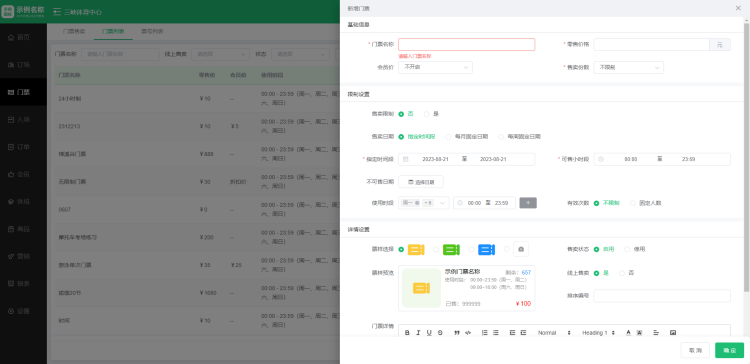Open 订场 in the left sidebar
This screenshot has height=364, width=750.
[23, 65]
